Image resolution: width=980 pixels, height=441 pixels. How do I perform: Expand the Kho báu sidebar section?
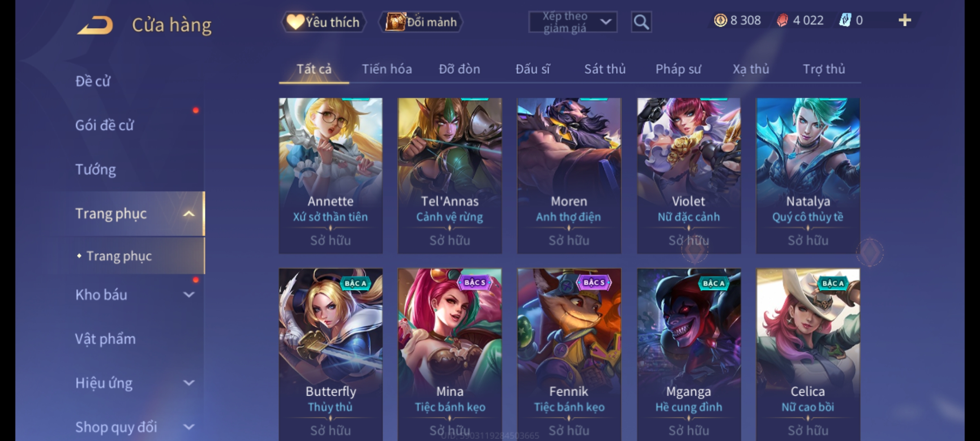189,294
